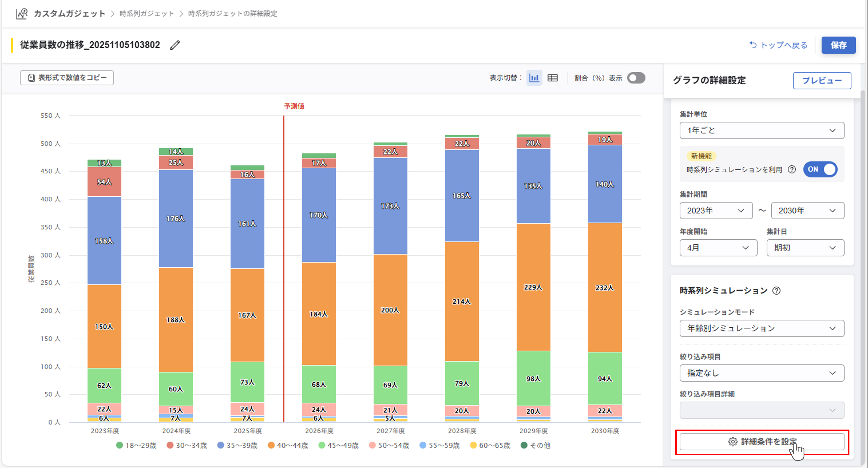Click help icon next to 時系列シミュレーション heading
Screen dimensions: 868x468
click(776, 291)
